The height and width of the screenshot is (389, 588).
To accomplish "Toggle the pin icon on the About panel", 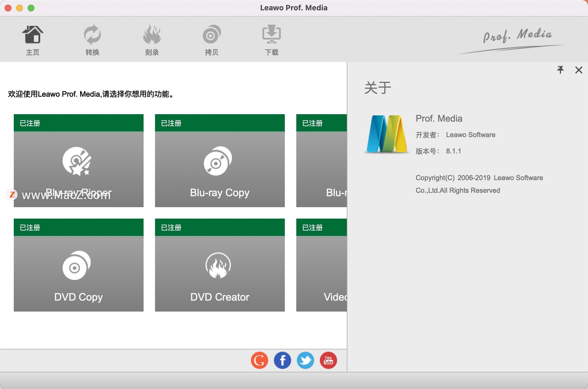I will (561, 70).
